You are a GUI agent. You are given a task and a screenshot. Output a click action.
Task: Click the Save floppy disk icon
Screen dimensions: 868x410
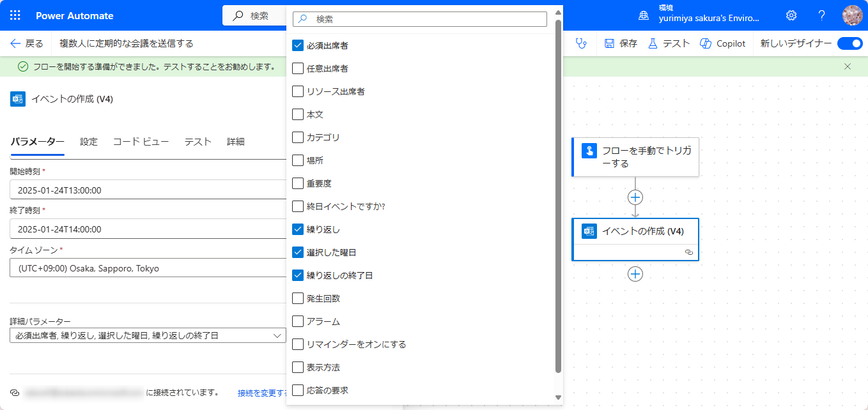609,43
